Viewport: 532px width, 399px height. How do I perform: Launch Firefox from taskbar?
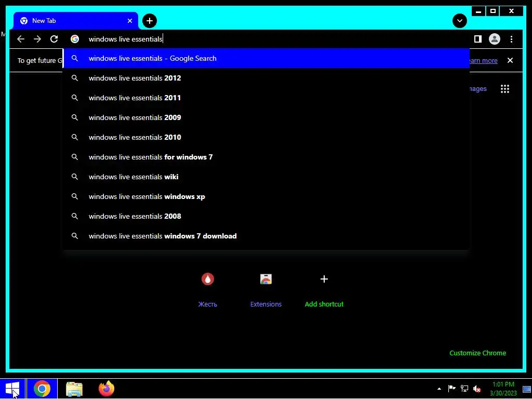[106, 389]
